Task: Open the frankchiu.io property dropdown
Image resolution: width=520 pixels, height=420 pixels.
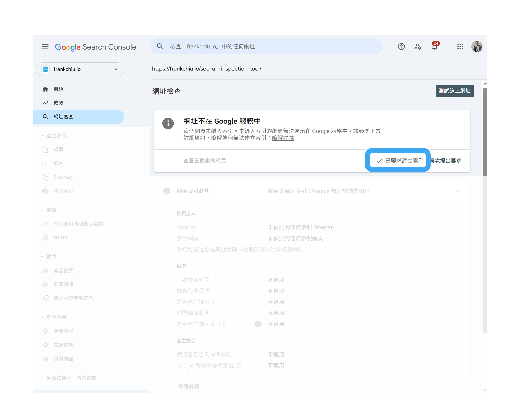Action: 80,69
